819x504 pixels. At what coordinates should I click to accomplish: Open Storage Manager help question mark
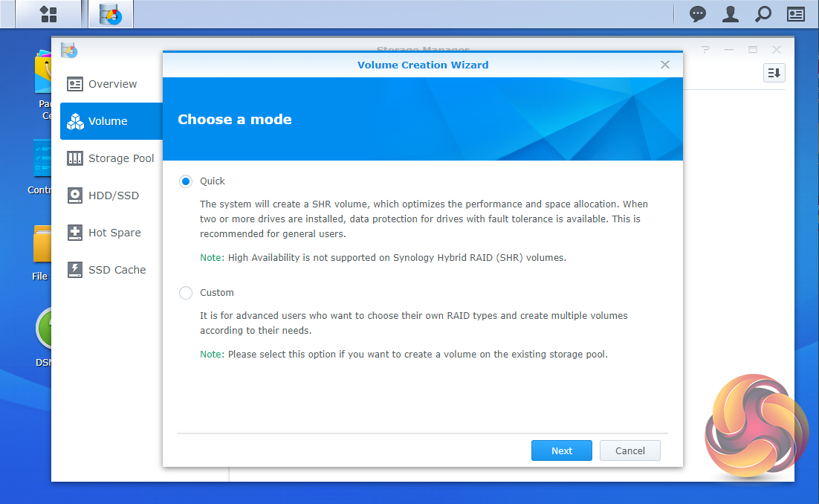705,50
